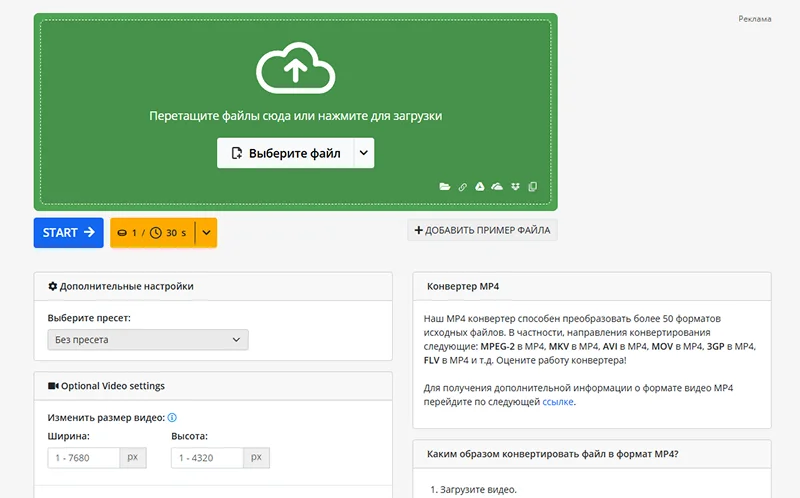
Task: Open the local folder browse icon
Action: (445, 187)
